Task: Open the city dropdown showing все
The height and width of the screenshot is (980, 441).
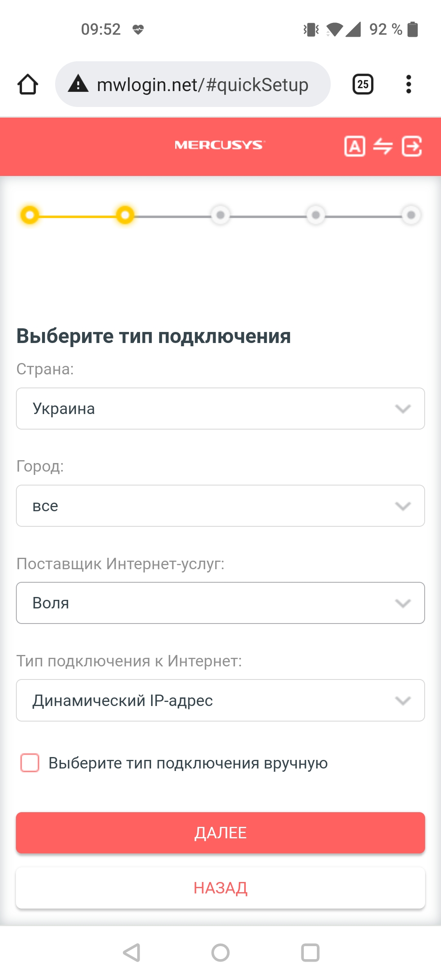Action: (x=220, y=506)
